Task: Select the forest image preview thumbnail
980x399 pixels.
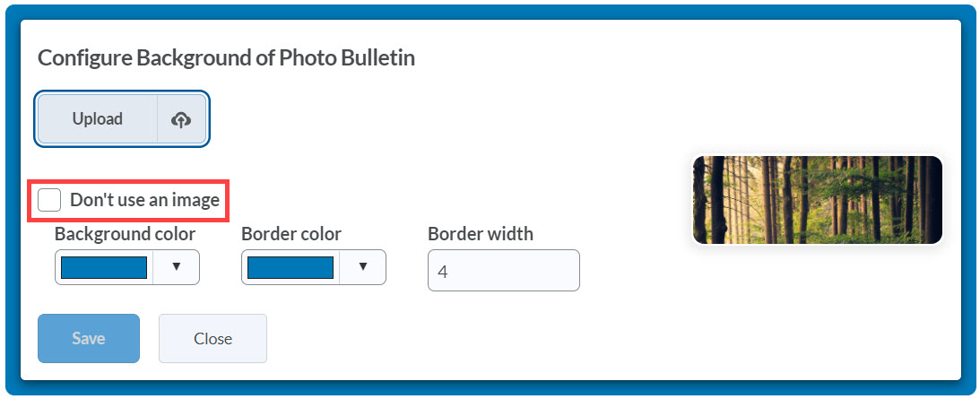Action: pyautogui.click(x=818, y=199)
